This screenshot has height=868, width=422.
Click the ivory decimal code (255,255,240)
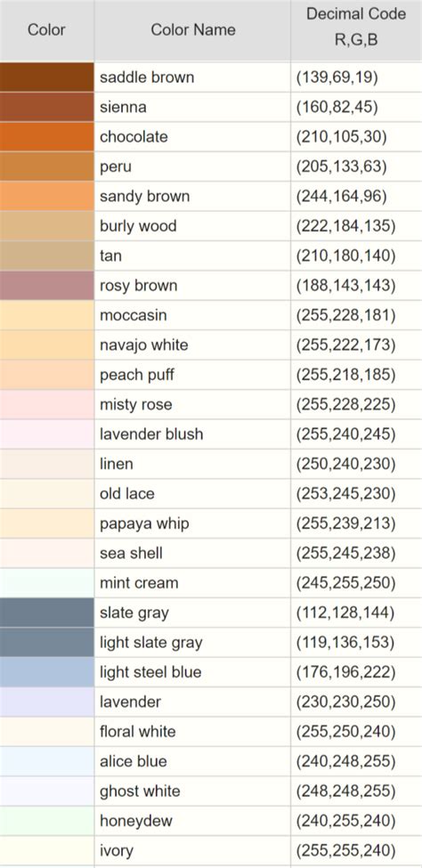coord(345,850)
